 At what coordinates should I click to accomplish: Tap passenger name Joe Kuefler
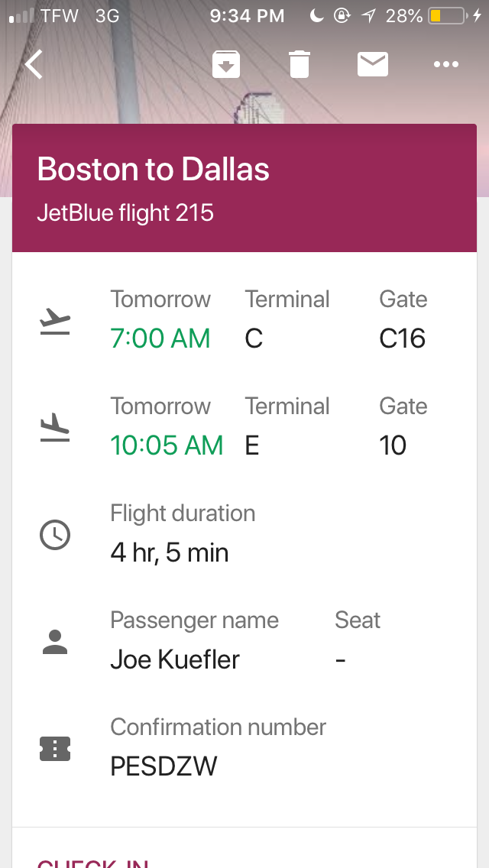point(175,659)
